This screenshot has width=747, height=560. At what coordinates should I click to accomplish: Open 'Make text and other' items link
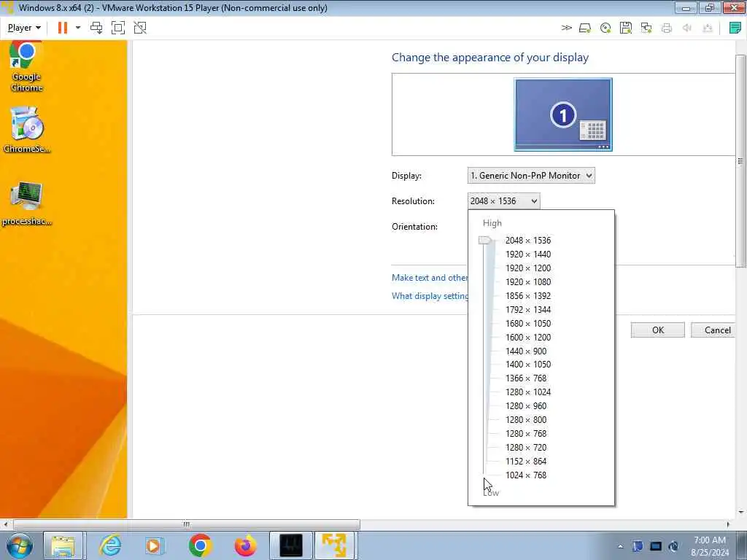pyautogui.click(x=430, y=278)
